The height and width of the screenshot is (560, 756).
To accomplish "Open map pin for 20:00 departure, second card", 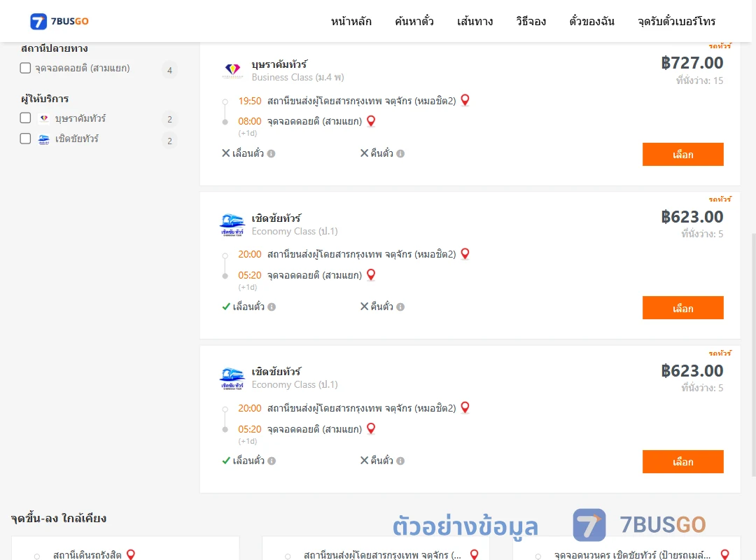I will point(465,253).
